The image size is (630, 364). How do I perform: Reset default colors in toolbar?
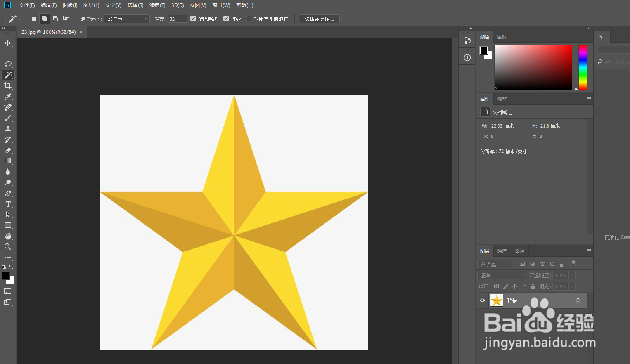tap(4, 267)
